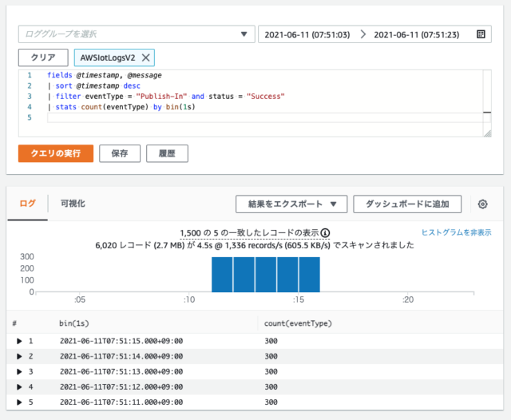Switch to the 可視化 tab

point(73,204)
